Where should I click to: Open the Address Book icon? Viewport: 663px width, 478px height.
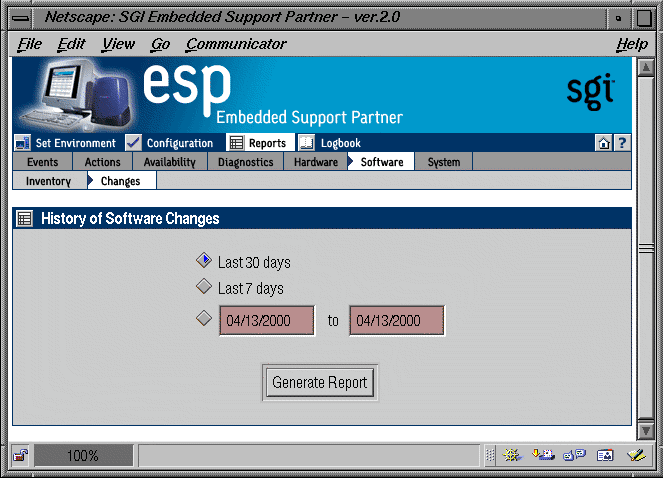click(x=605, y=455)
